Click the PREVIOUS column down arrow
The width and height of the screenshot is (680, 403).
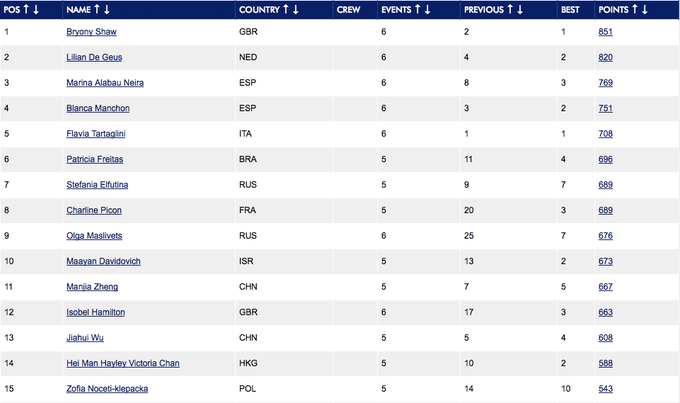519,10
